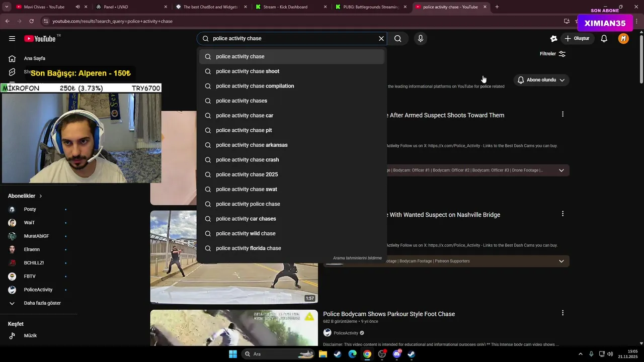Go back in browser history

pyautogui.click(x=8, y=21)
